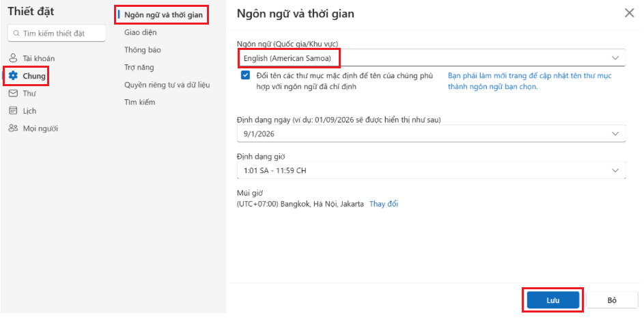Click the Múi giờ label
644x318 pixels.
[250, 193]
